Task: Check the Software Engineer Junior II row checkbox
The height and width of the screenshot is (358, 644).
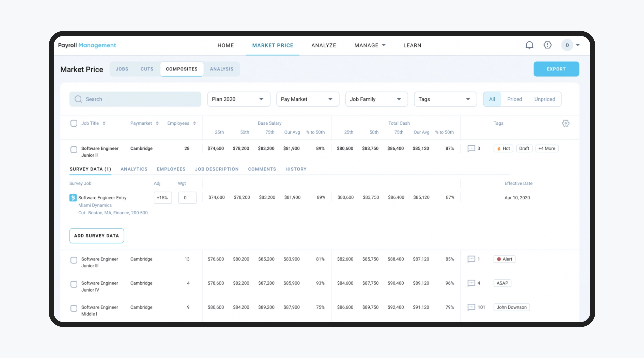Action: tap(74, 150)
